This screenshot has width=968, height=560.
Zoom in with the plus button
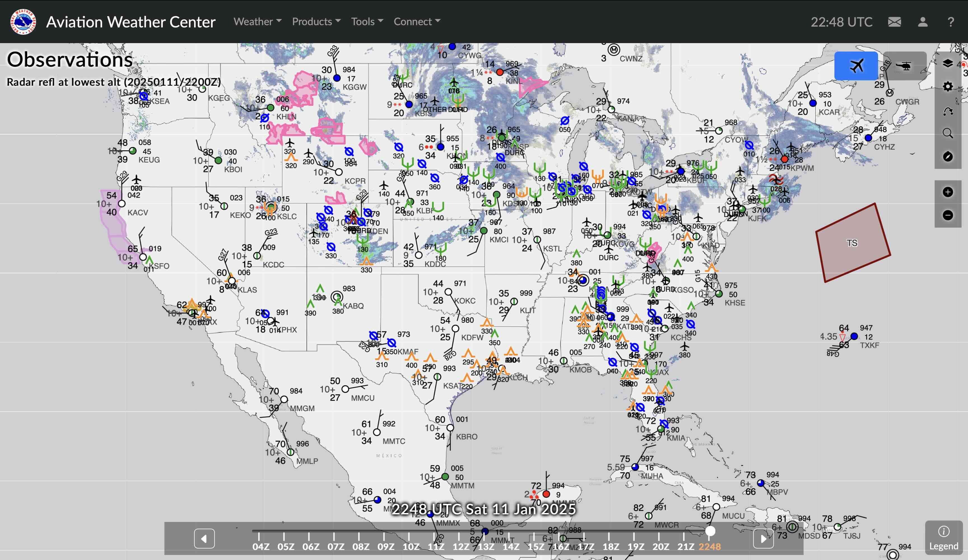[948, 192]
